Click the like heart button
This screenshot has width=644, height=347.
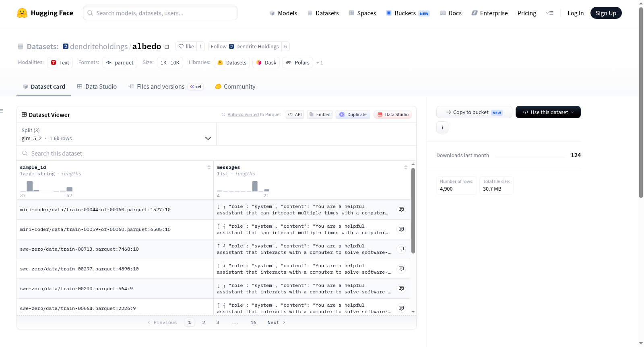[186, 46]
